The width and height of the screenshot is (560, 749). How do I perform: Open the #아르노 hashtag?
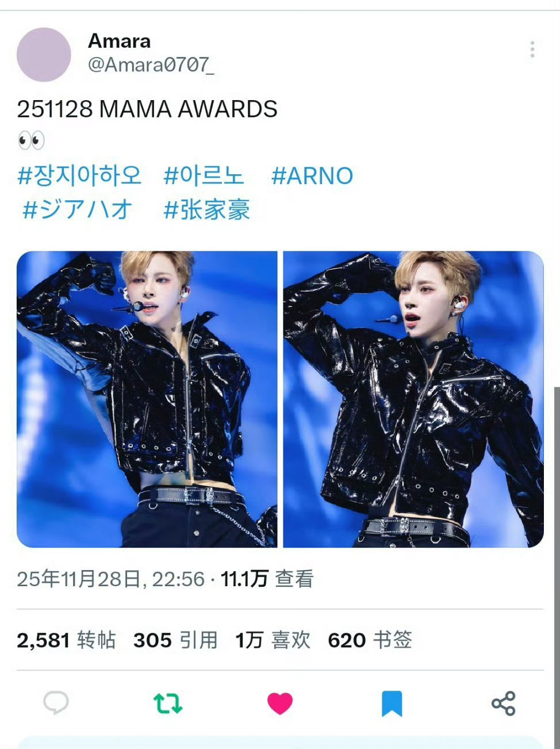(x=204, y=175)
